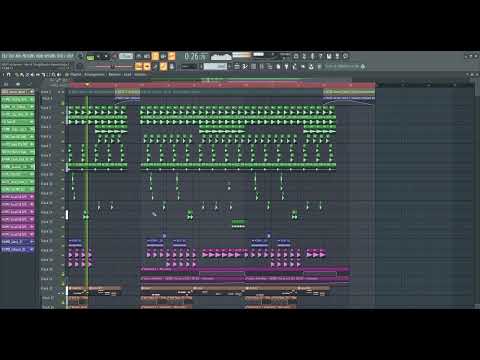Viewport: 480px width, 360px height.
Task: Arm the Record button in transport
Action: point(114,56)
